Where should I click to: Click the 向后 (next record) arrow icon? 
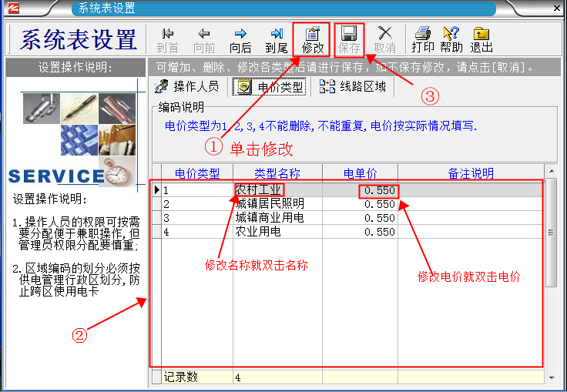pyautogui.click(x=240, y=39)
